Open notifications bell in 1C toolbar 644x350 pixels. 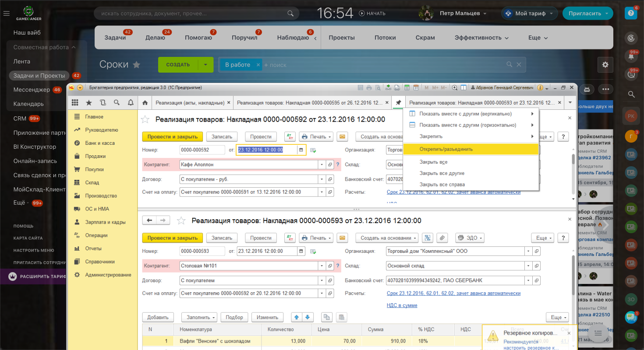(x=131, y=103)
